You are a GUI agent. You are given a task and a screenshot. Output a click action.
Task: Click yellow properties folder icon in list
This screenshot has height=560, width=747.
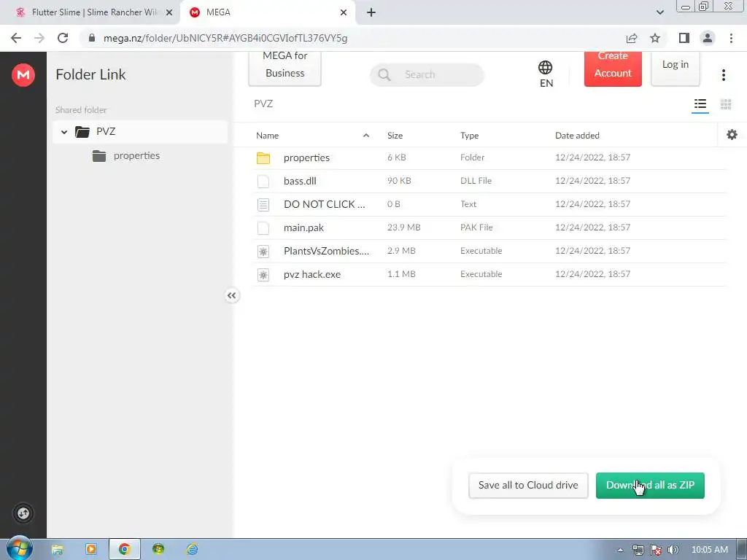263,157
